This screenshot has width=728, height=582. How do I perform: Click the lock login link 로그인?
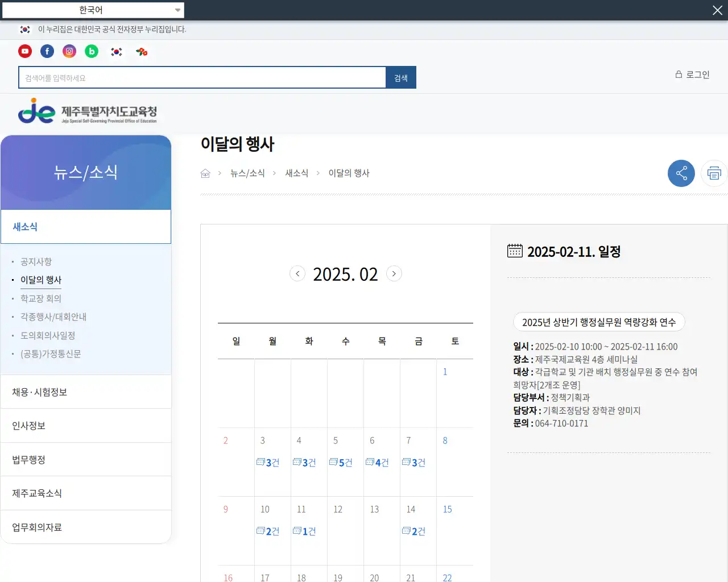pyautogui.click(x=692, y=74)
